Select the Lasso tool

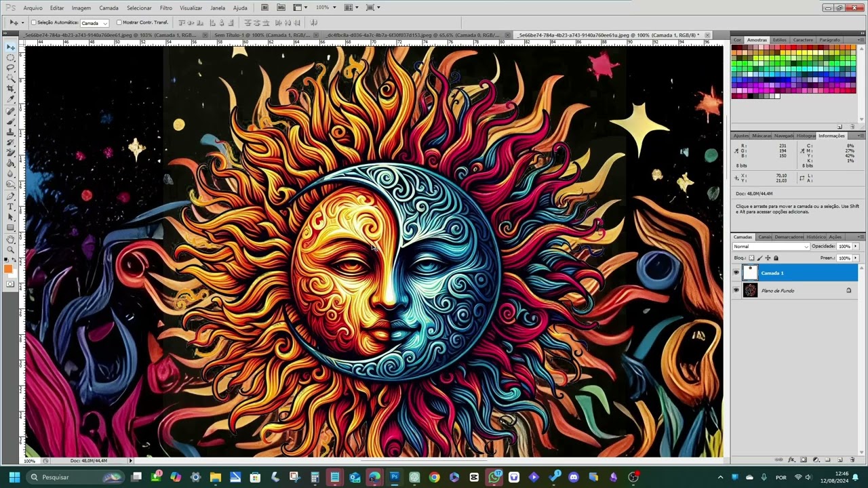[x=11, y=68]
